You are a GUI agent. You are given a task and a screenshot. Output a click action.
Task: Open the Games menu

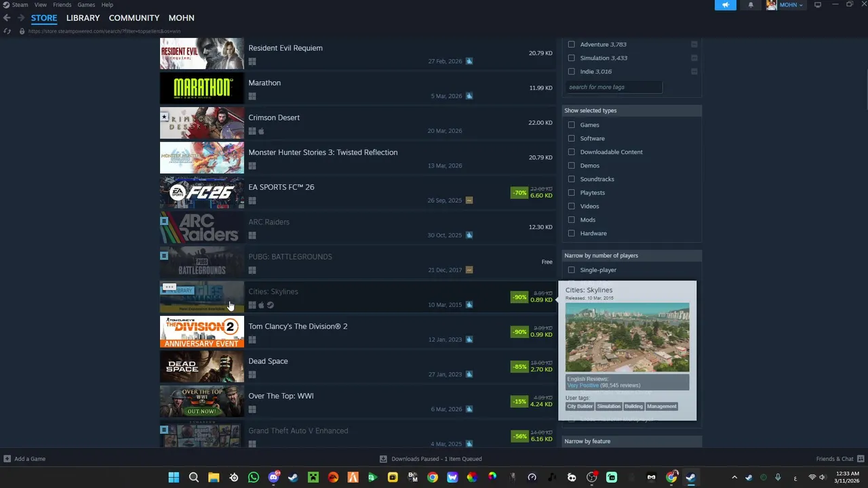pyautogui.click(x=86, y=5)
